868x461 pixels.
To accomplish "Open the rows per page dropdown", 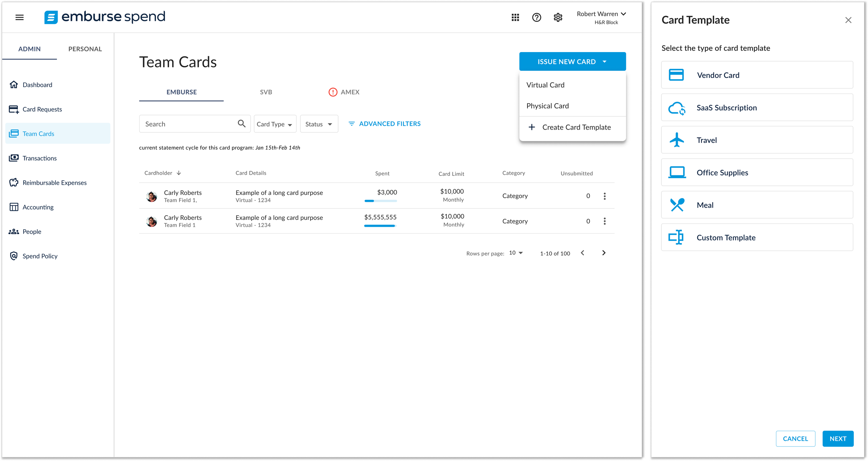I will [516, 253].
